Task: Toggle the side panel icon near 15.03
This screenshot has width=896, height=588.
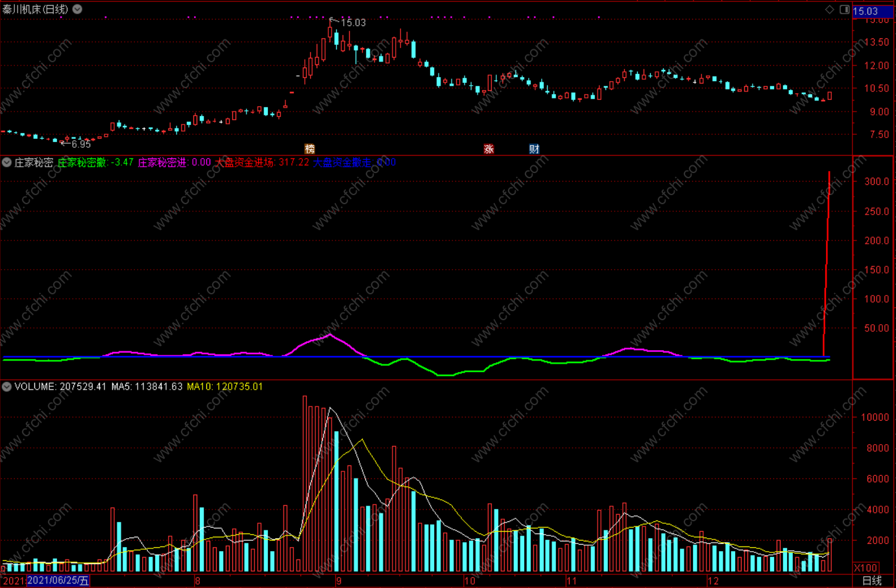Action: pos(844,10)
